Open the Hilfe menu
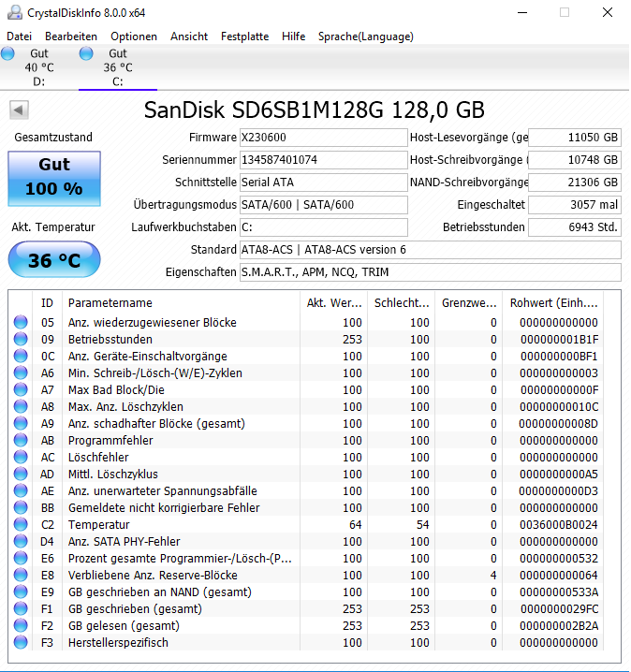This screenshot has height=672, width=631. coord(294,37)
